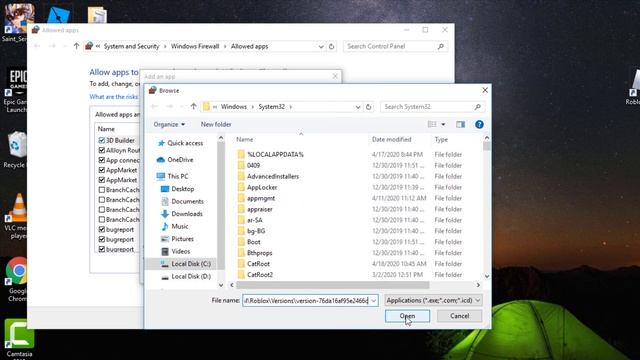Sort by Type column header
The height and width of the screenshot is (360, 640).
pyautogui.click(x=441, y=140)
